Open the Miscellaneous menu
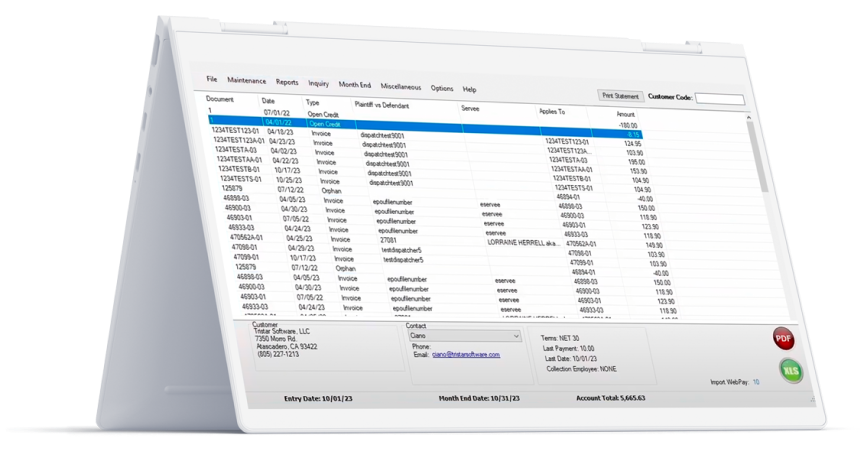This screenshot has height=452, width=867. tap(401, 87)
